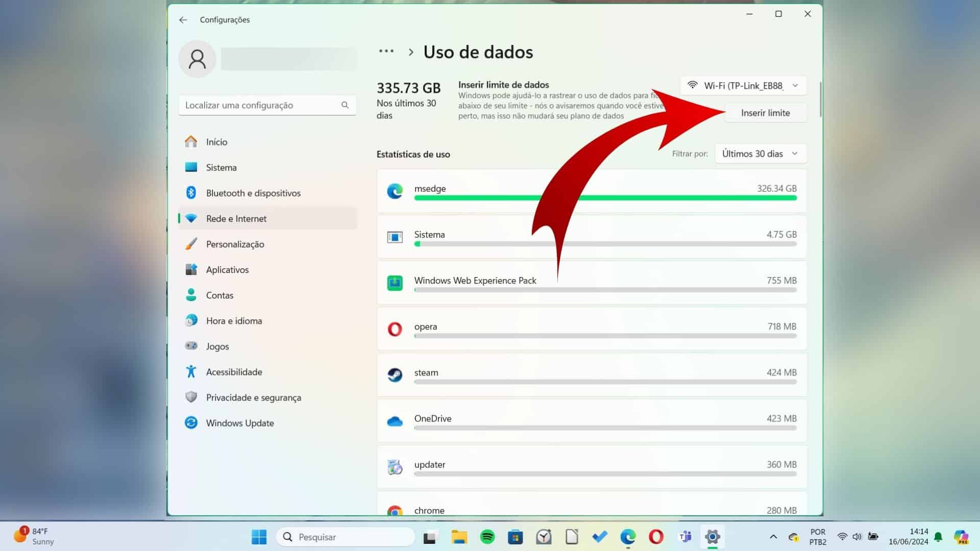980x551 pixels.
Task: Click the Localizar uma configuração search field
Action: pyautogui.click(x=255, y=105)
